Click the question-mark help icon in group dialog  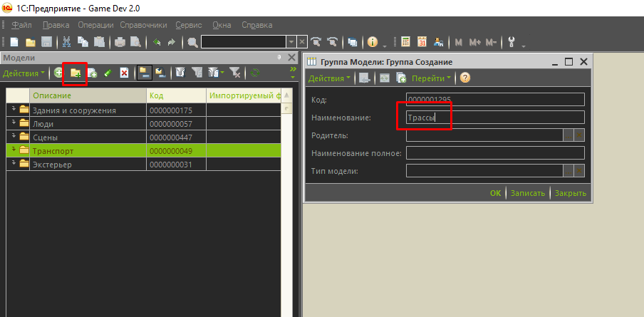tap(464, 78)
